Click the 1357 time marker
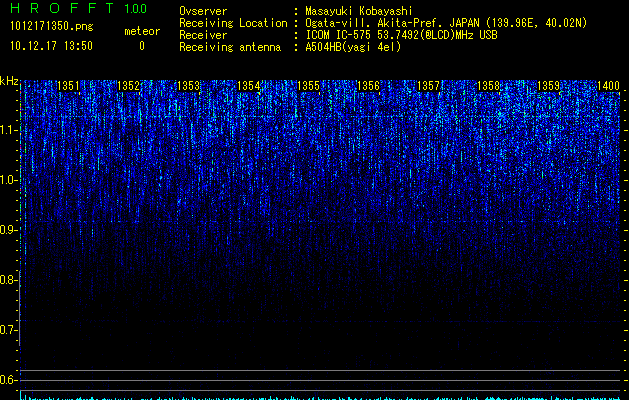This screenshot has height=400, width=629. click(x=428, y=86)
